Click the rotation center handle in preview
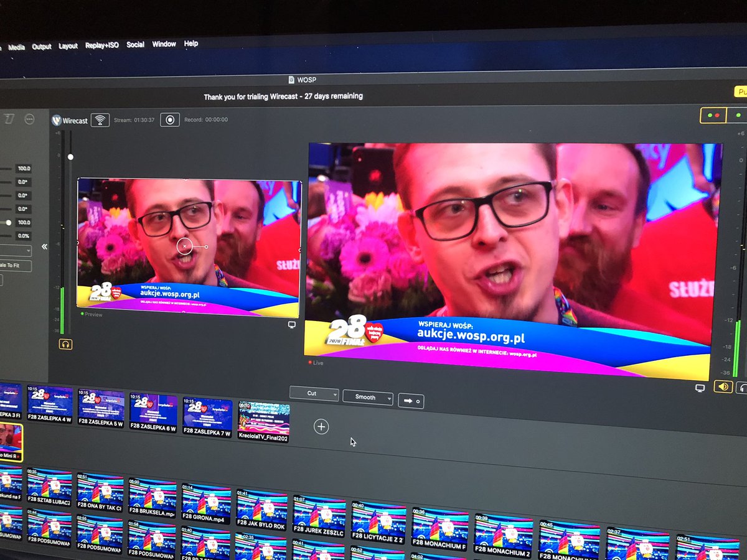The width and height of the screenshot is (747, 560). click(184, 246)
